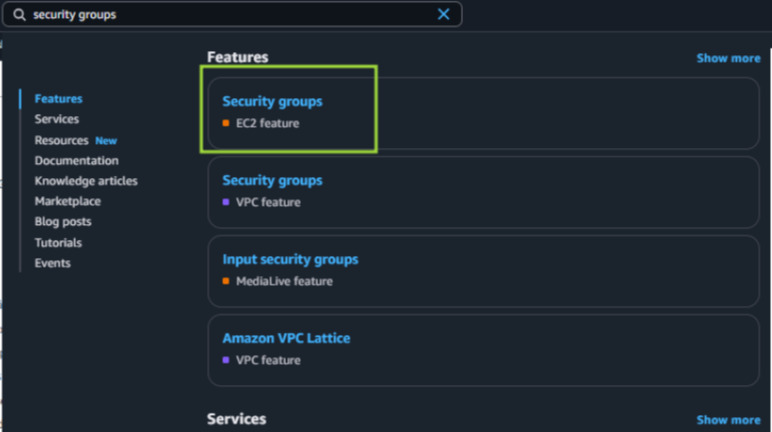Select Tutorials in the sidebar
The image size is (772, 432).
[58, 242]
